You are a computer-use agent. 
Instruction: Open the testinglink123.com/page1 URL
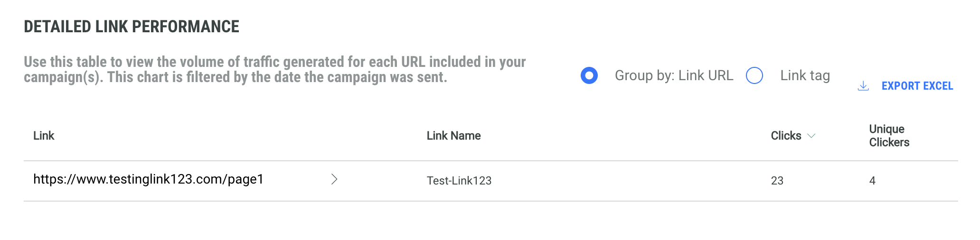(148, 179)
